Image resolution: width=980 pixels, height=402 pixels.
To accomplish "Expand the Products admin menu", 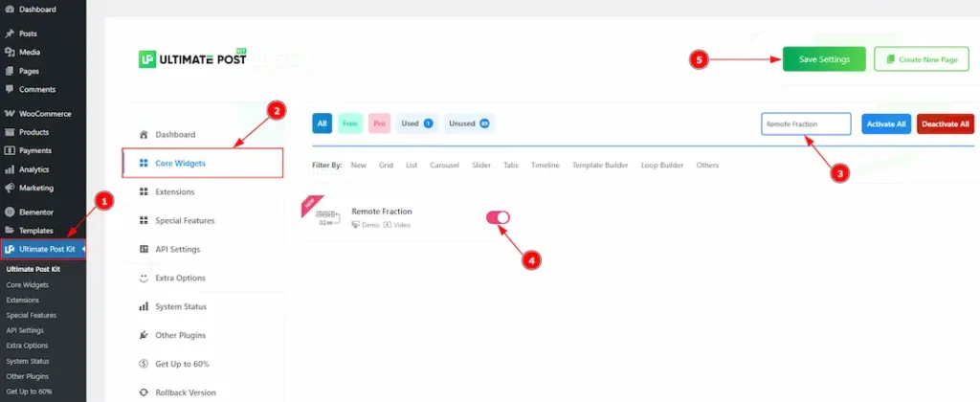I will (x=33, y=132).
